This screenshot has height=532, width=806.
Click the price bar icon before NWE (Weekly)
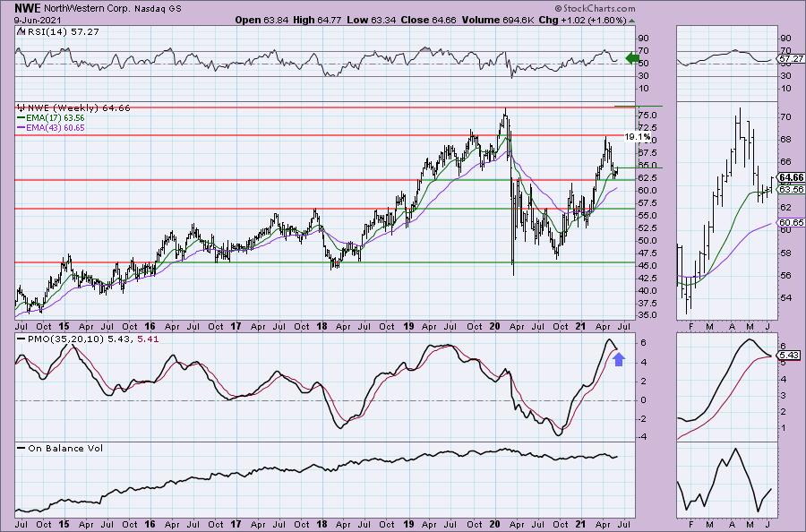click(x=21, y=108)
